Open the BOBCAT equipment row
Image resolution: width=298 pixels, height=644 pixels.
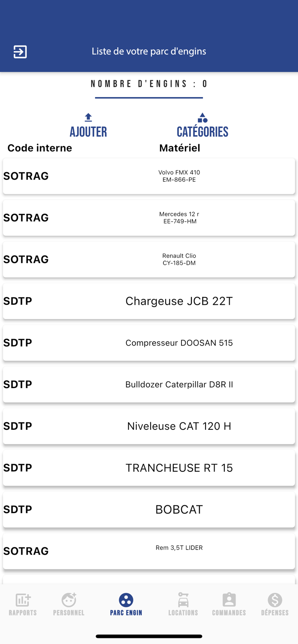[149, 509]
